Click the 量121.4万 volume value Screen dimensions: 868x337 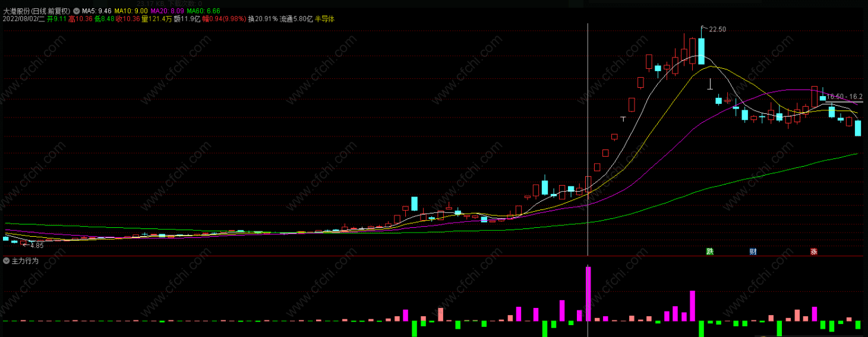156,19
